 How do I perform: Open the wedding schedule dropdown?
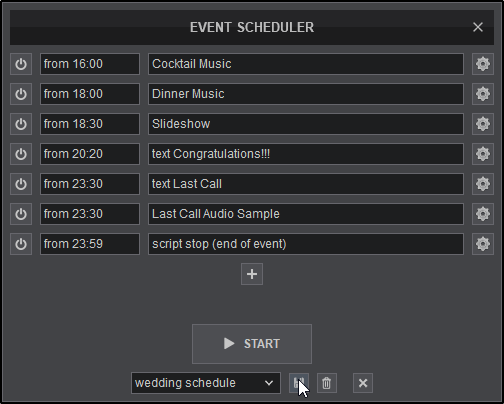206,383
